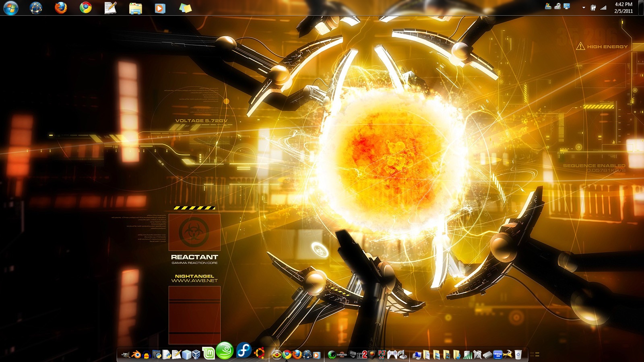This screenshot has height=362, width=644.
Task: Open Windows Media Player from the top taskbar
Action: pyautogui.click(x=160, y=8)
